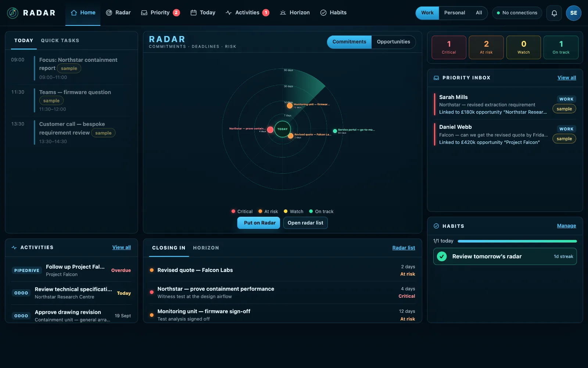Open the Home navigation tab
Screen dimensions: 588x368
pos(83,13)
